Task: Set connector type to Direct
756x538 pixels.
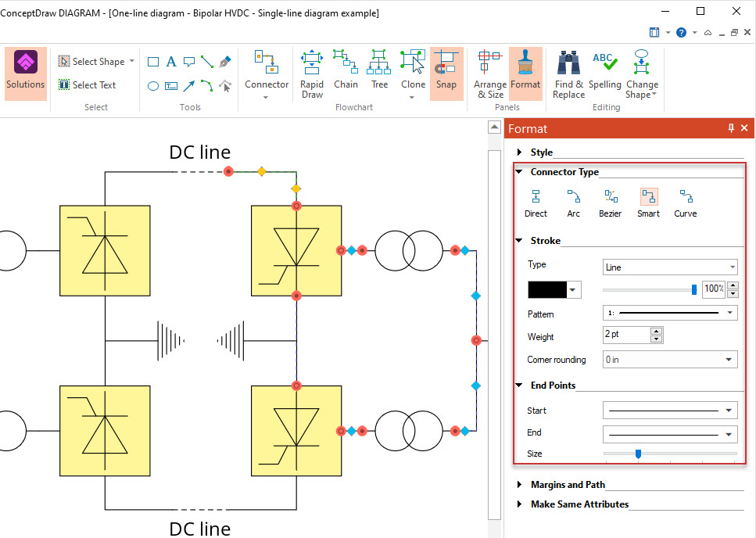Action: coord(536,203)
